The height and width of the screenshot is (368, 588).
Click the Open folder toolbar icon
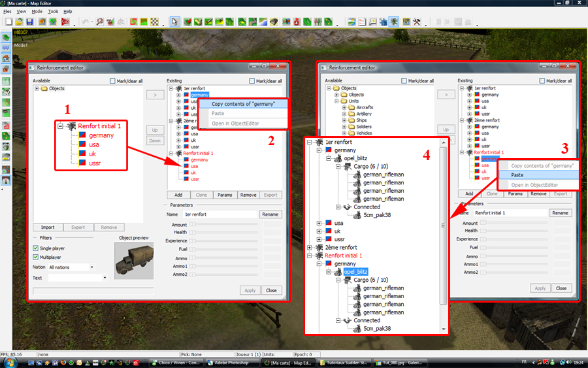point(19,22)
